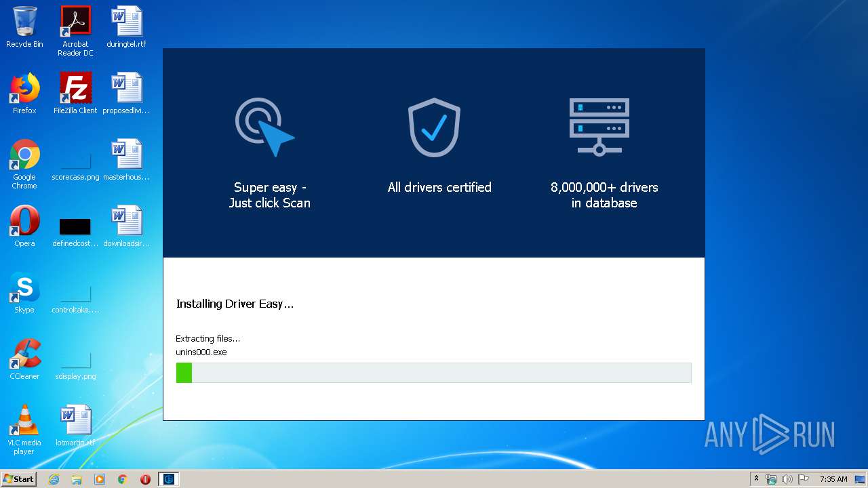The height and width of the screenshot is (488, 868).
Task: Select the lotmartin.rtf document icon
Action: pyautogui.click(x=75, y=426)
